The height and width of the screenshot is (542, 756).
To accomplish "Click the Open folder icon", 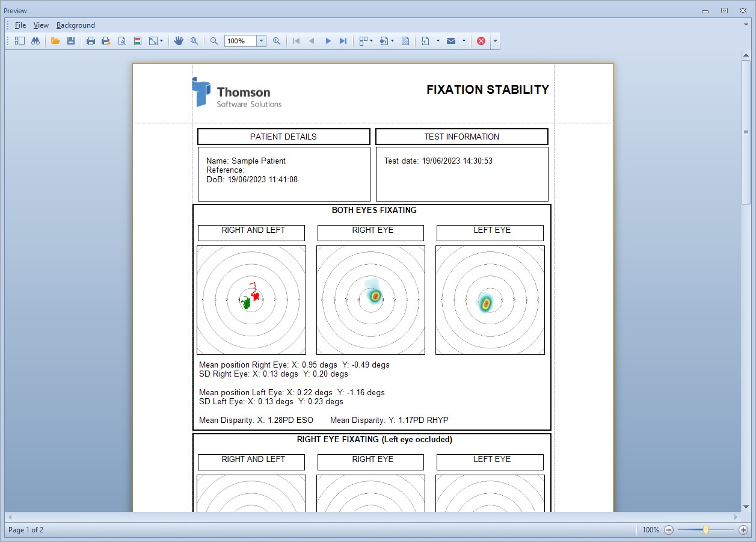I will pos(55,41).
